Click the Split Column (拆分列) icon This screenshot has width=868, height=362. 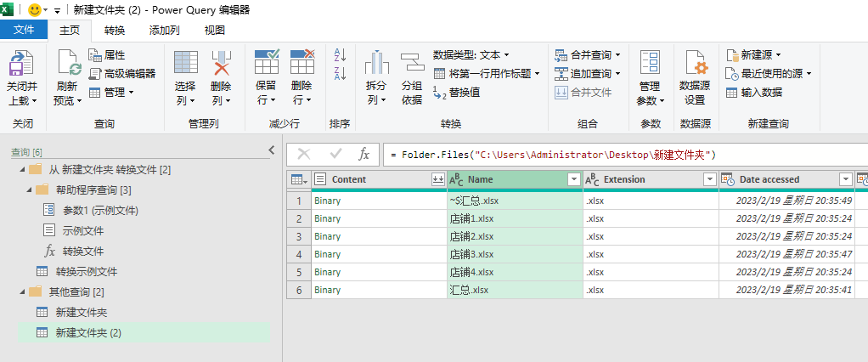(376, 65)
